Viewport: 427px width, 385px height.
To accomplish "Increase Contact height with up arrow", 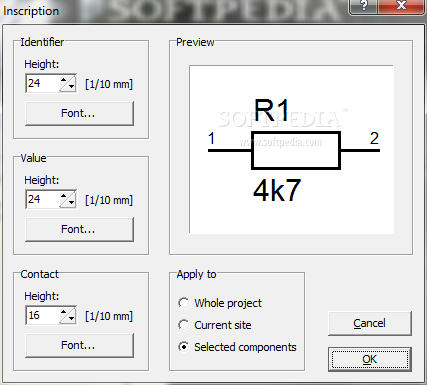I will 64,312.
